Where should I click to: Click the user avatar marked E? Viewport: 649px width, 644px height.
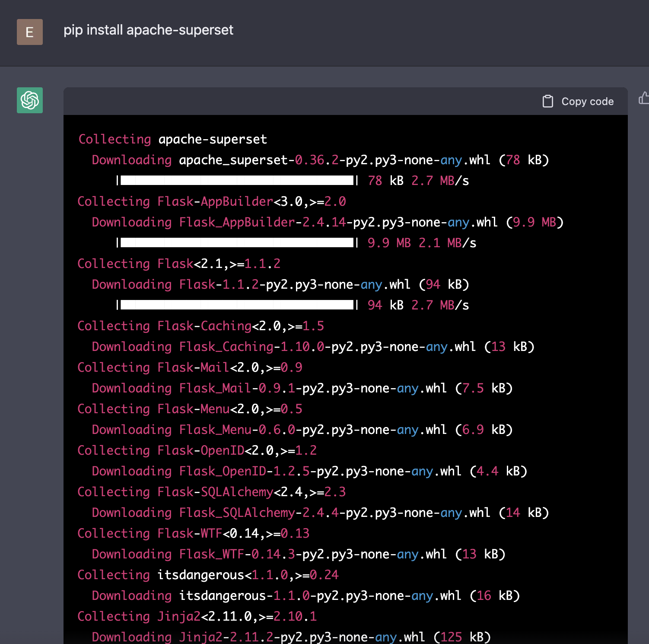coord(29,32)
